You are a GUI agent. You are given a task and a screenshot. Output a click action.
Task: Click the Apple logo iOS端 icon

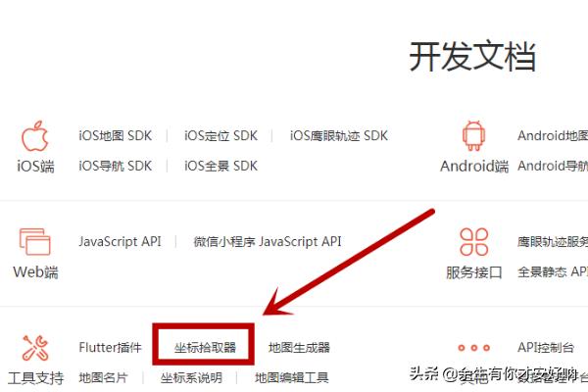point(35,137)
